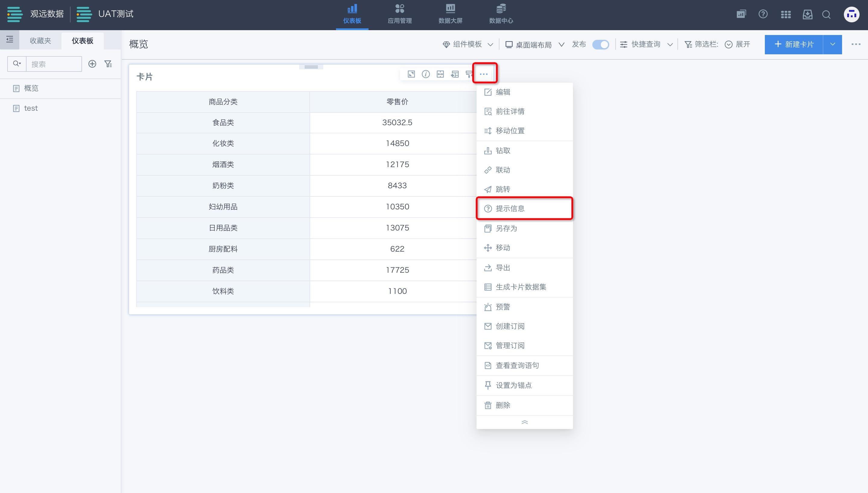Select 编辑 in the card menu
Screen dimensions: 868x493
click(x=524, y=92)
